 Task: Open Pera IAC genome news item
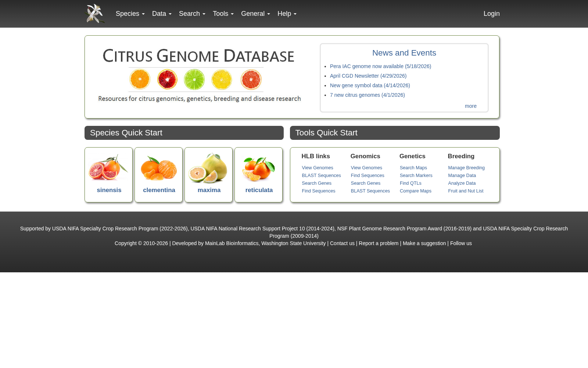tap(380, 66)
